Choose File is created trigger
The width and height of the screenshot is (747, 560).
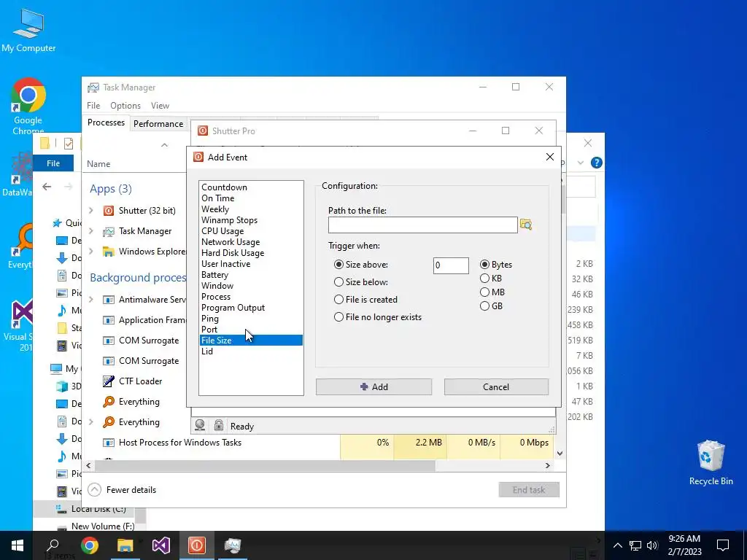[x=338, y=300]
